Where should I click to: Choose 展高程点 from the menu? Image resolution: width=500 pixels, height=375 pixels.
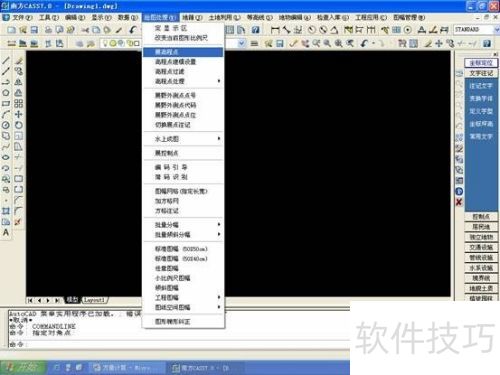[183, 52]
